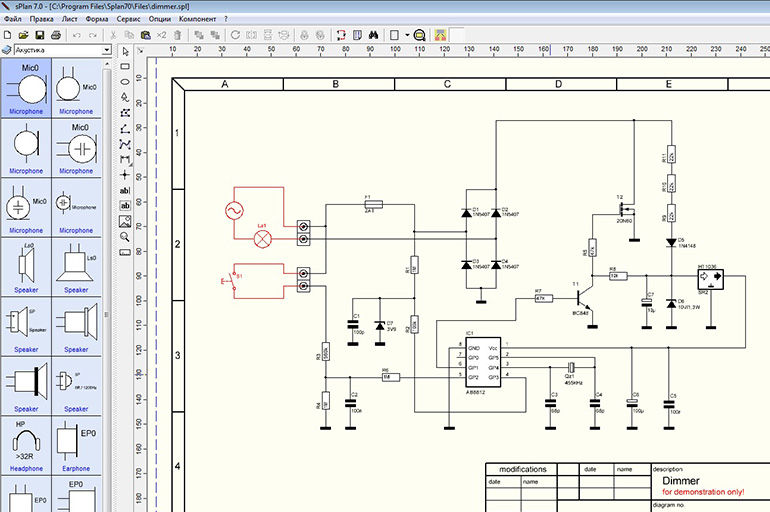Open the arrow next to the page icon
Screen dimensions: 770x512
point(407,35)
